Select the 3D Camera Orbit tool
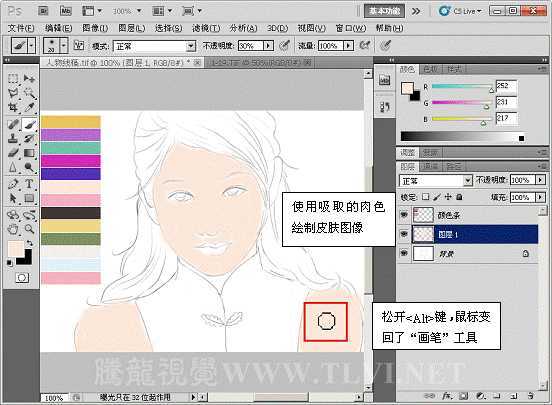 tap(29, 214)
